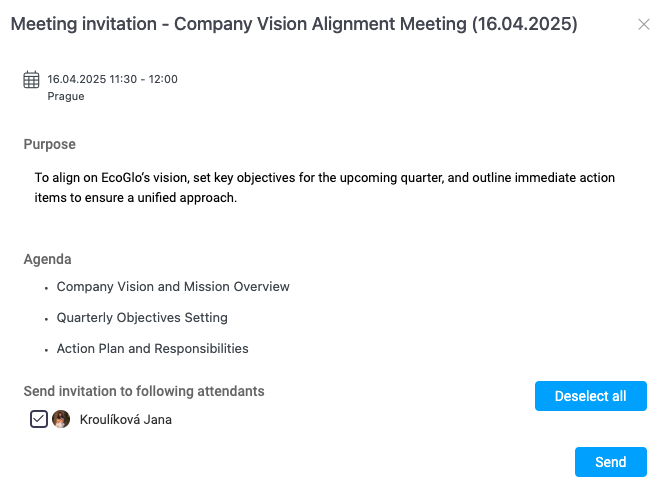Click the Send invitation to following attendants label
Screen dimensions: 667x494
pyautogui.click(x=144, y=391)
